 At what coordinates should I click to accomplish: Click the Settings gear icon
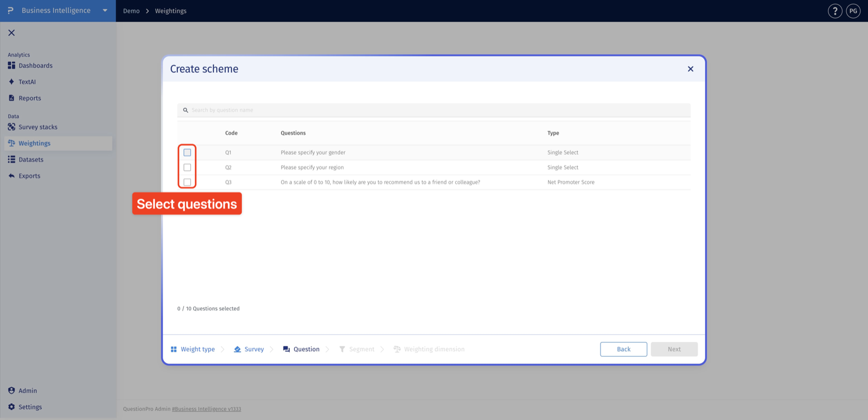point(11,407)
